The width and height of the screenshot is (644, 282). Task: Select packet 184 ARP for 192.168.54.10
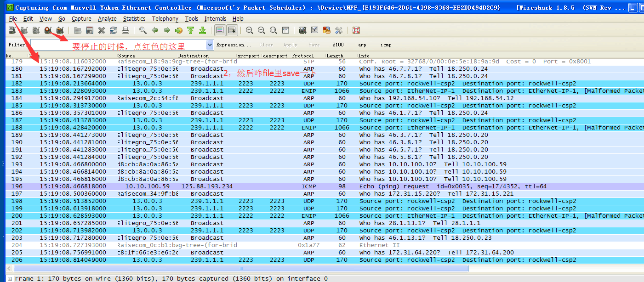(x=325, y=98)
